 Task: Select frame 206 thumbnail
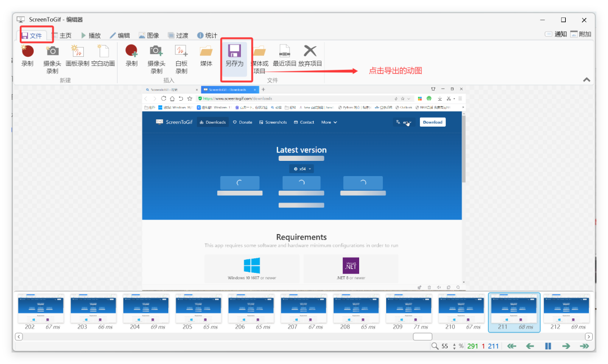tap(251, 312)
